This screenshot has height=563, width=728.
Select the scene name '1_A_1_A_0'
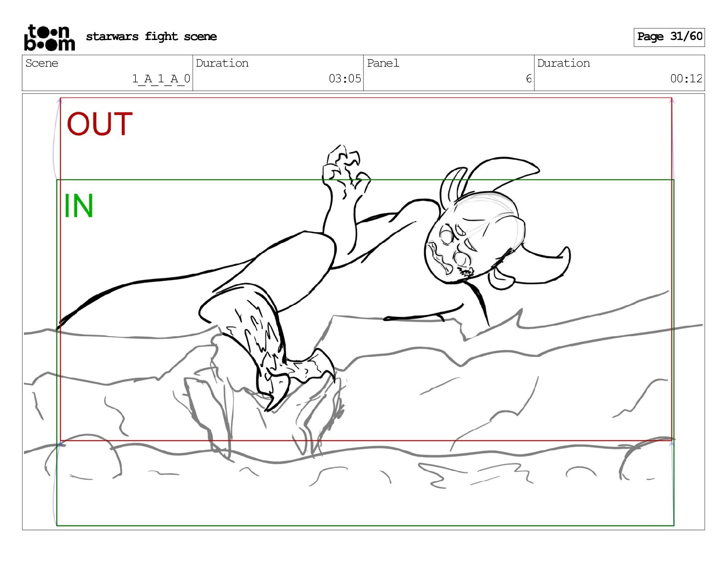[x=161, y=79]
